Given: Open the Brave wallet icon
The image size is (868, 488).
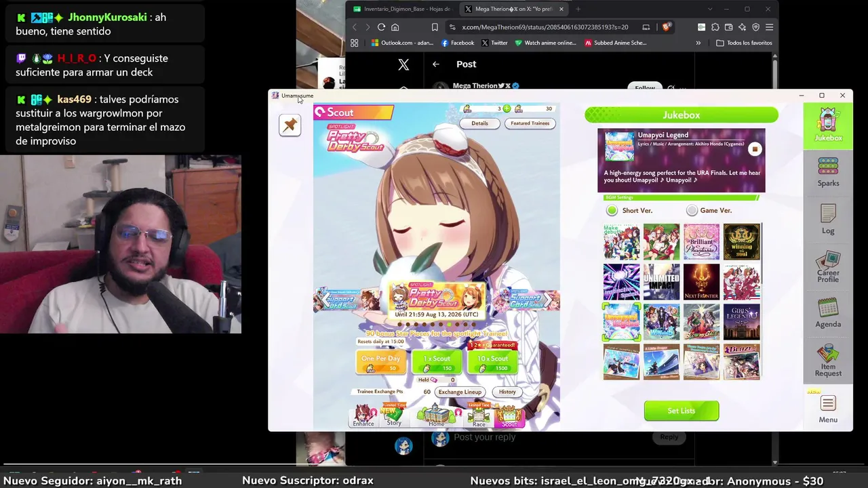Looking at the screenshot, I should [729, 27].
